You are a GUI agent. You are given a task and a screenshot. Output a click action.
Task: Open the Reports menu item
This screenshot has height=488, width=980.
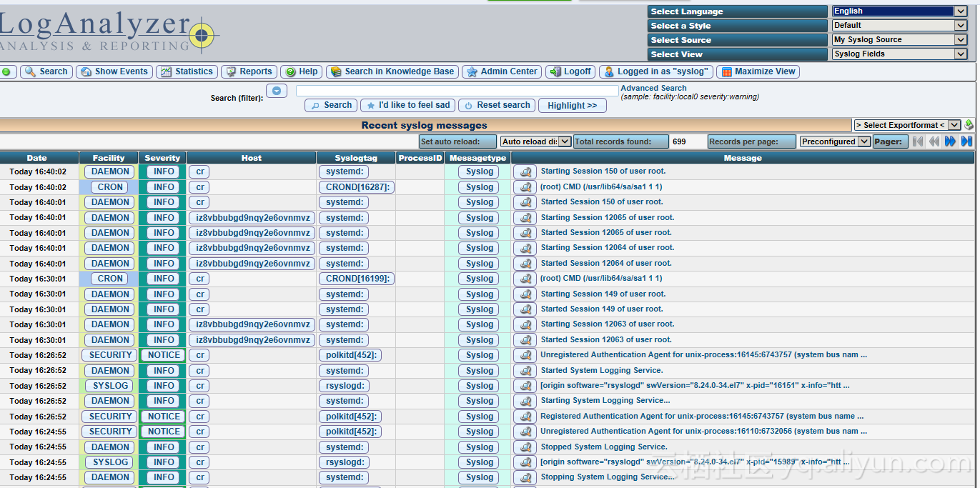point(249,71)
